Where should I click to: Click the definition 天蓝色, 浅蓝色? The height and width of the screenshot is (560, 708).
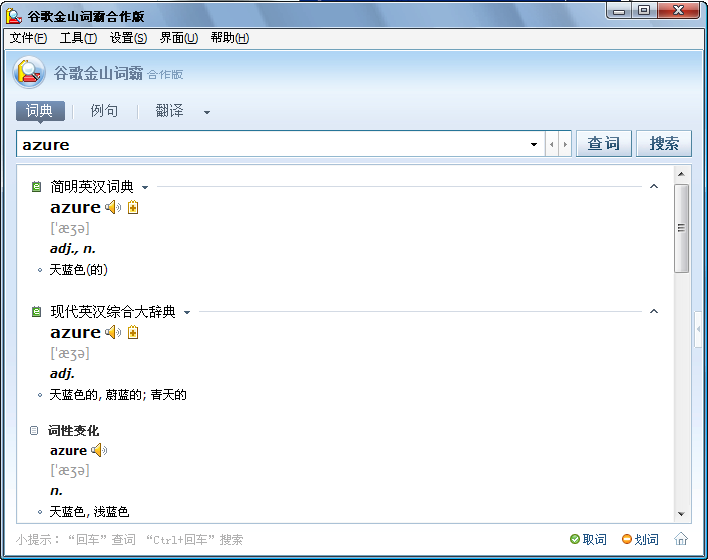(89, 512)
